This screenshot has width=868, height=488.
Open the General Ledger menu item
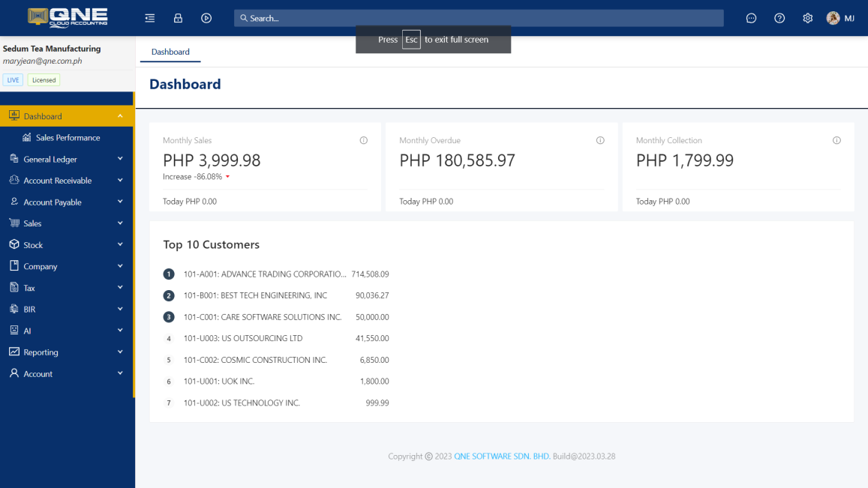[x=67, y=160]
